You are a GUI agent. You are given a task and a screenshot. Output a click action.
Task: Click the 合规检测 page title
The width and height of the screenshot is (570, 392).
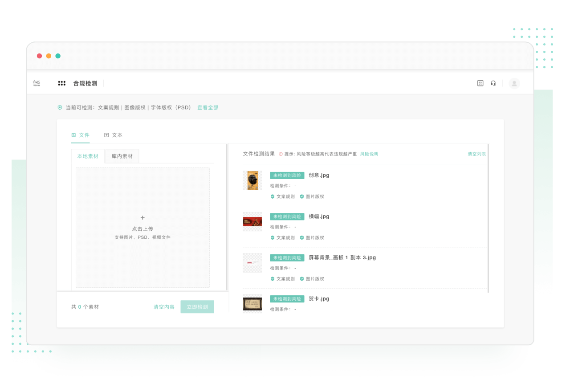click(85, 83)
